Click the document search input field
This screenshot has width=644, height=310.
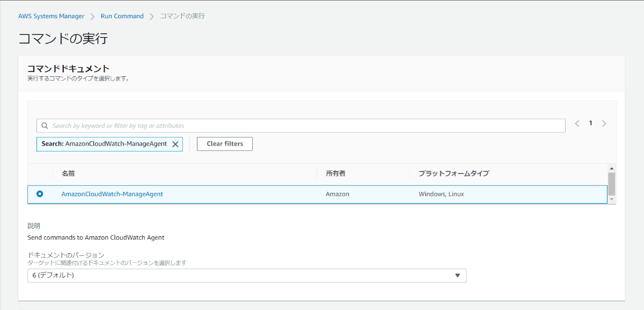pyautogui.click(x=301, y=126)
